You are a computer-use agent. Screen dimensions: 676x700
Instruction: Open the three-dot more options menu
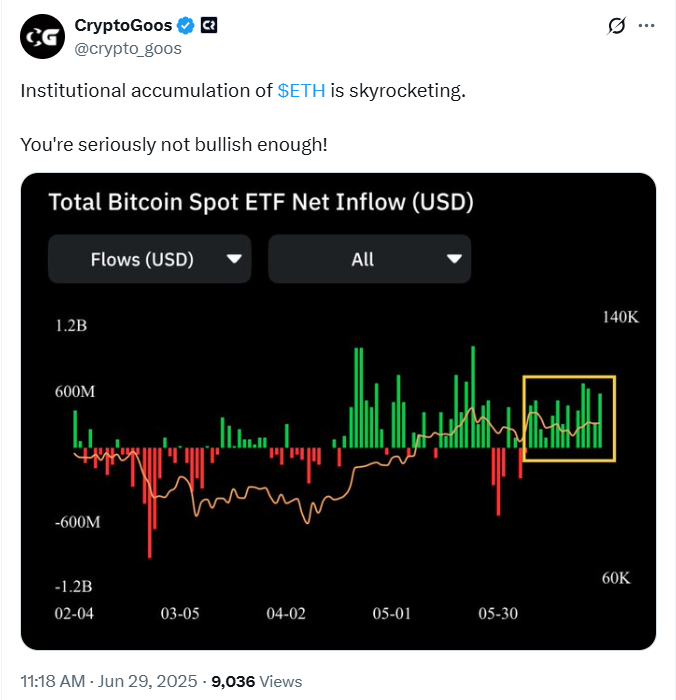(x=646, y=25)
